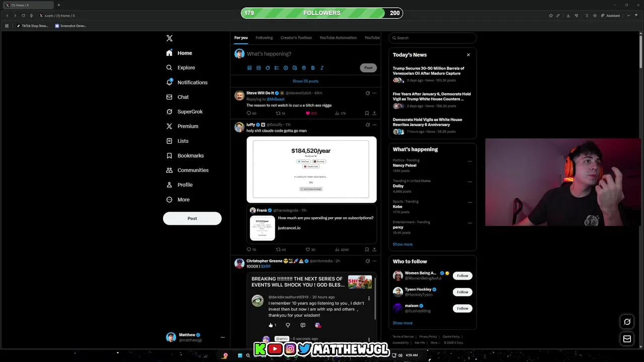Unlike the Steve Will Do It post
This screenshot has height=362, width=644.
pos(311,114)
